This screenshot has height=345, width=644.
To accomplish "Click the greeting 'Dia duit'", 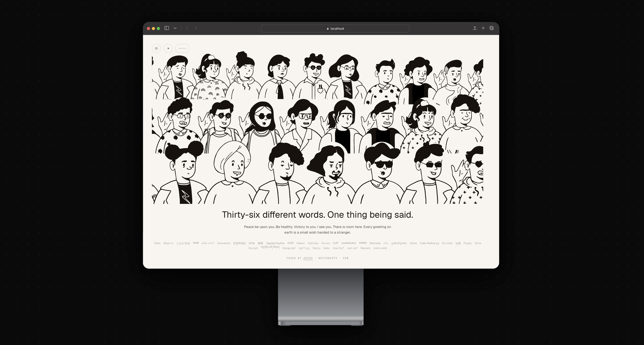I will (253, 248).
